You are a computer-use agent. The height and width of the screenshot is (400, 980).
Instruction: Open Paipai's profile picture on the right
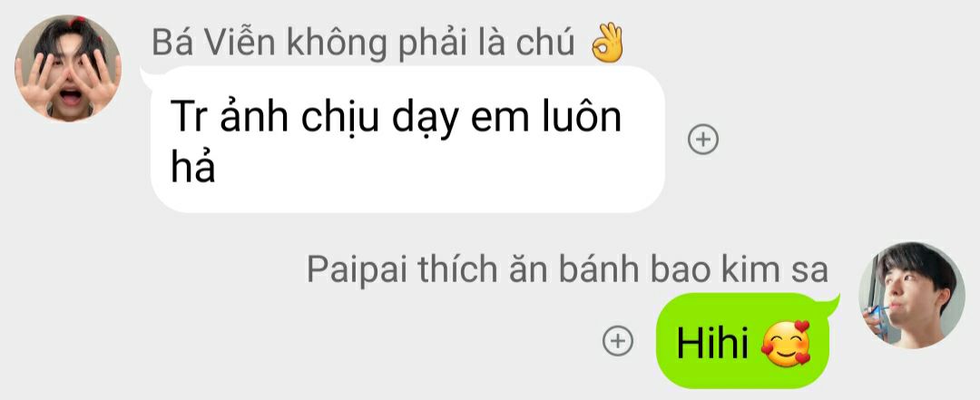click(912, 296)
